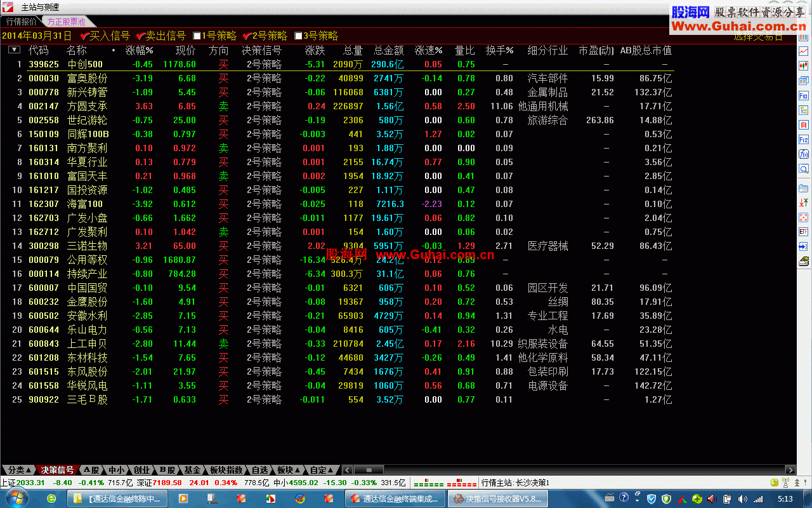Click the F12 trading icon in sidebar

point(804,140)
